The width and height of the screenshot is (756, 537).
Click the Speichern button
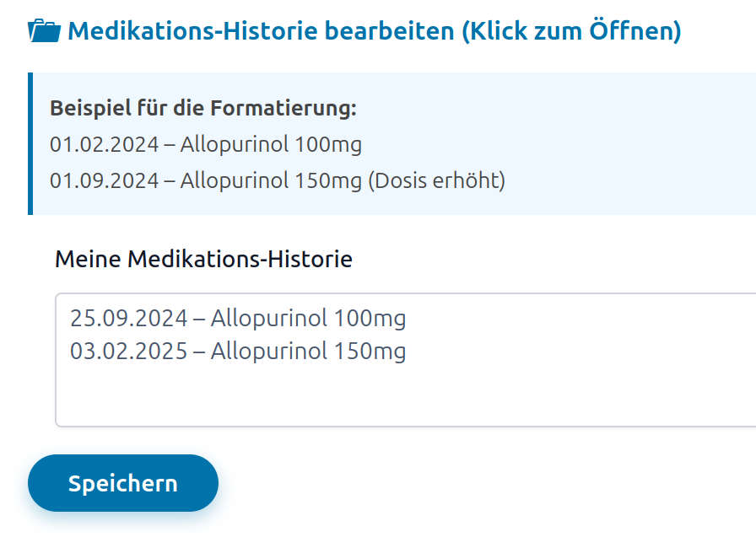click(x=123, y=483)
